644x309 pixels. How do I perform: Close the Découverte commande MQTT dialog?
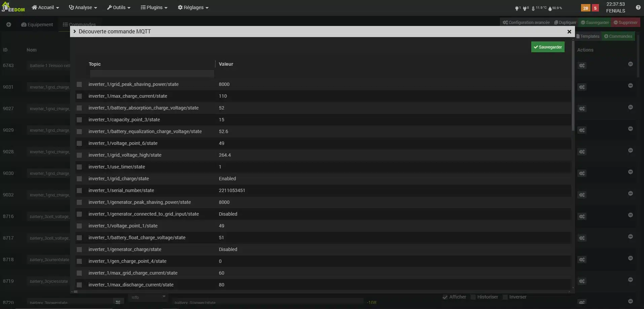(x=569, y=32)
